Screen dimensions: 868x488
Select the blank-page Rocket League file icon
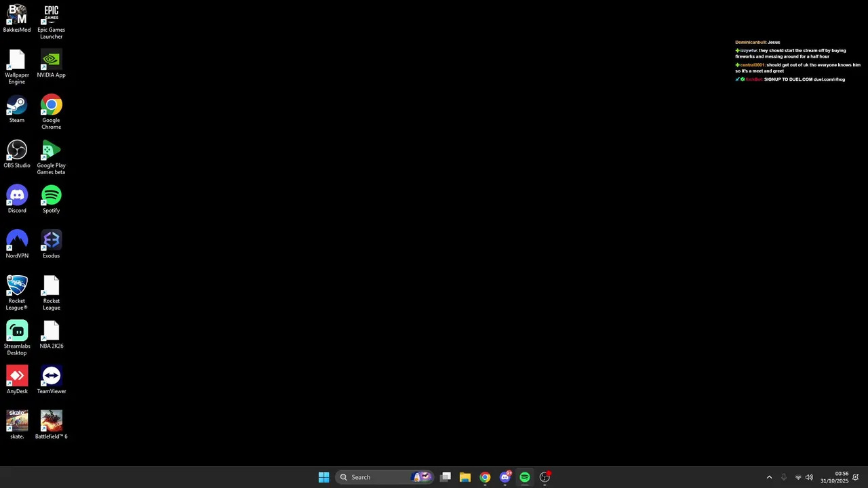[x=51, y=293]
